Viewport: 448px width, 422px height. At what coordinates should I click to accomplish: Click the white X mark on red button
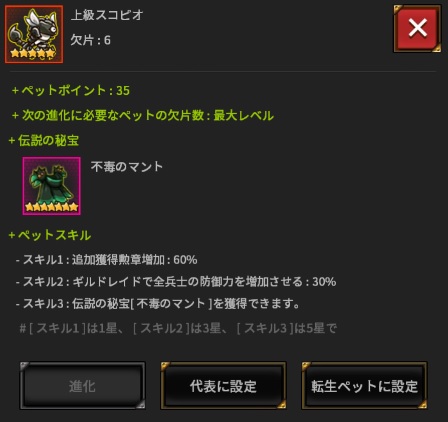(417, 28)
